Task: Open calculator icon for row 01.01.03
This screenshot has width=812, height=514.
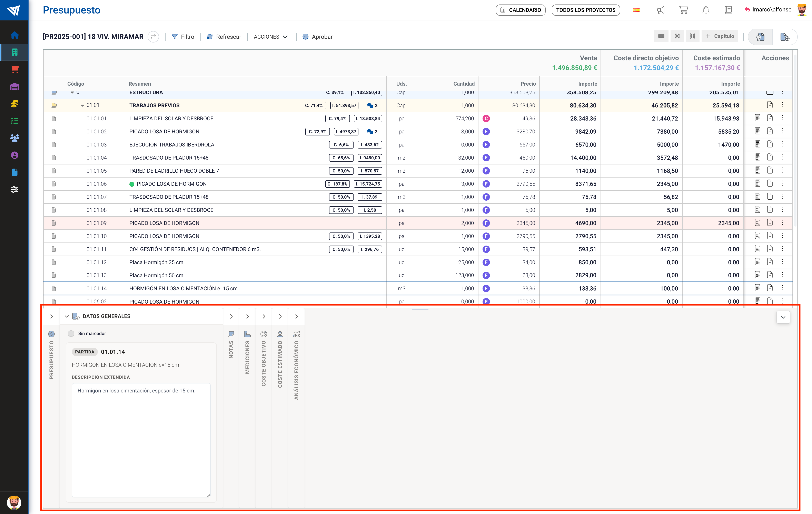Action: click(757, 144)
